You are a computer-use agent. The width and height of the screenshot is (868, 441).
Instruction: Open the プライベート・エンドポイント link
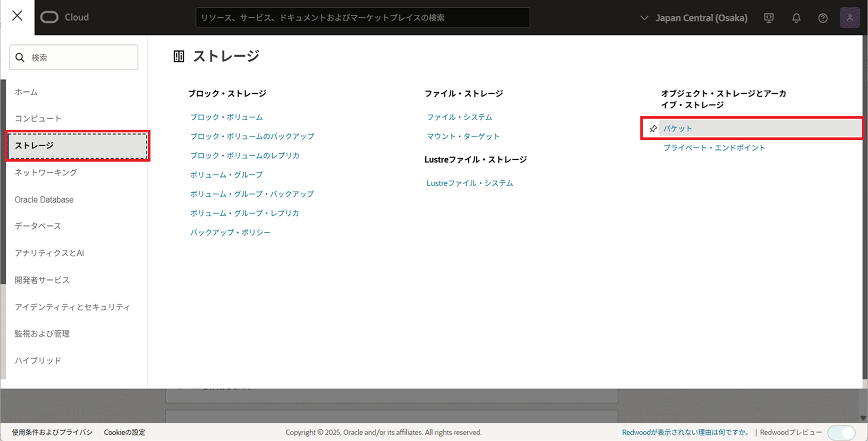(x=715, y=148)
